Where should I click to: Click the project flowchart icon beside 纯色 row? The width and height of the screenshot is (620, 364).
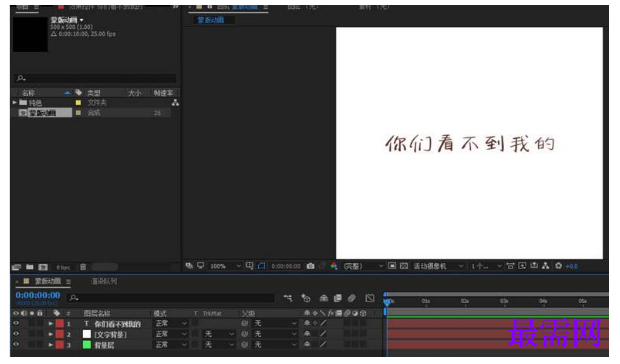click(x=175, y=103)
